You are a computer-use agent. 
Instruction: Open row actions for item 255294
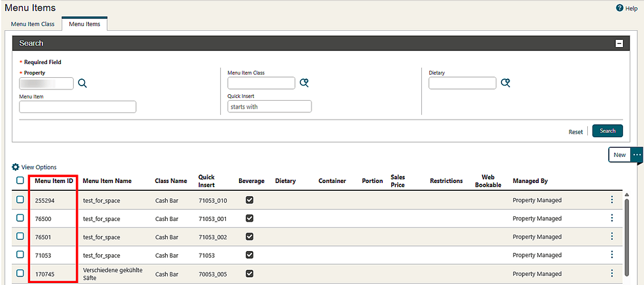pyautogui.click(x=611, y=200)
